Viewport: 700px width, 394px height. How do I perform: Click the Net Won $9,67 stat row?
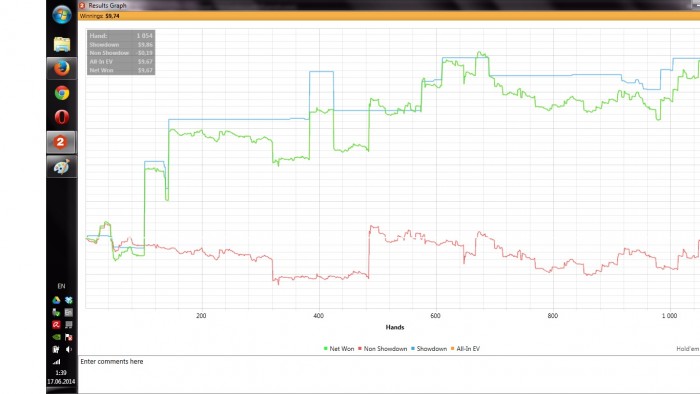click(x=121, y=70)
